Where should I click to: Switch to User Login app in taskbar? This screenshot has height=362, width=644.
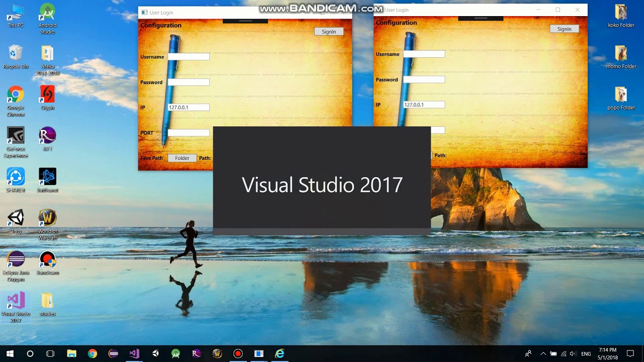point(259,353)
